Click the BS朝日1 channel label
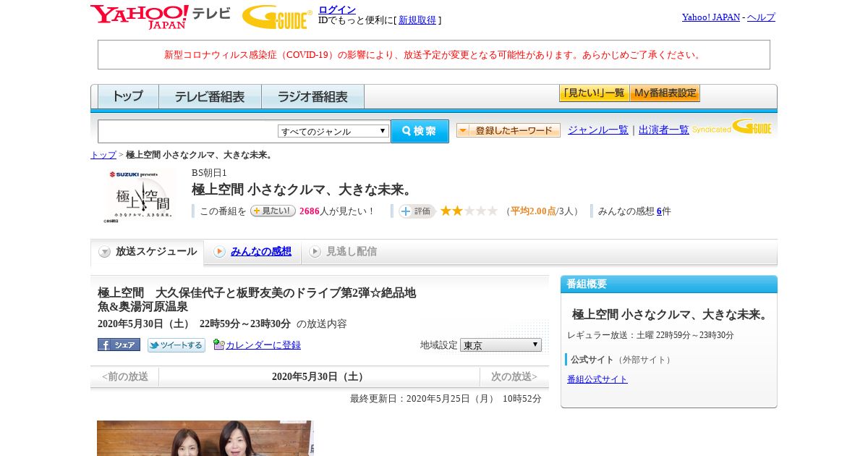 click(x=209, y=173)
